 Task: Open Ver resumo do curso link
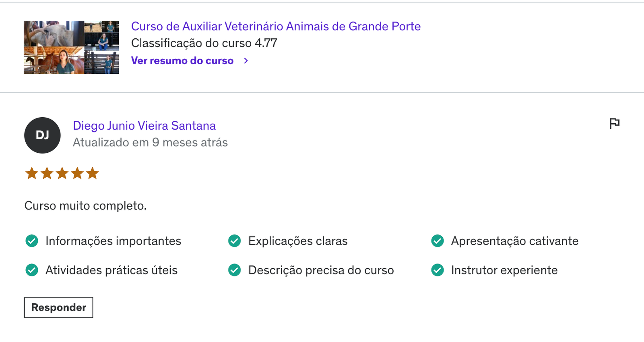[182, 61]
